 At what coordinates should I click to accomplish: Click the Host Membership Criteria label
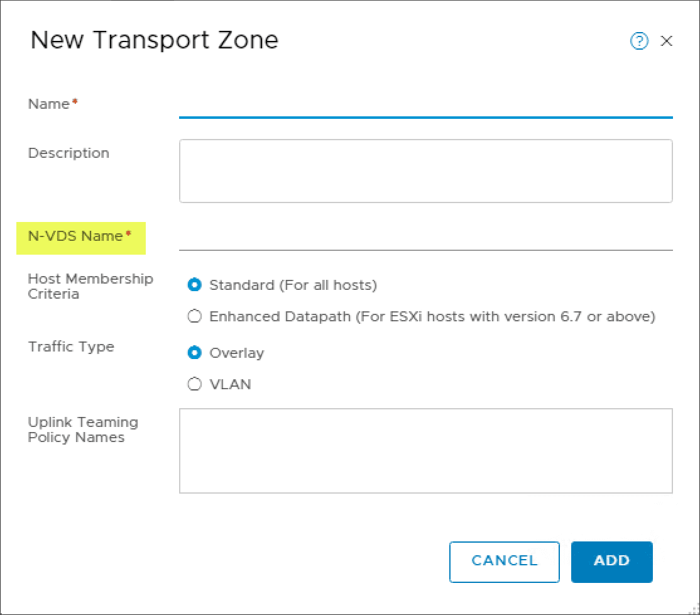click(90, 286)
